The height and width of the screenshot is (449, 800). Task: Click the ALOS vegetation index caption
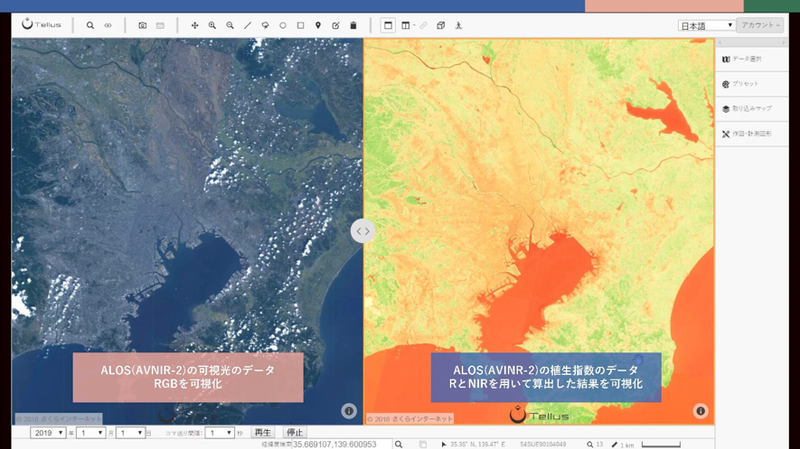pyautogui.click(x=546, y=377)
